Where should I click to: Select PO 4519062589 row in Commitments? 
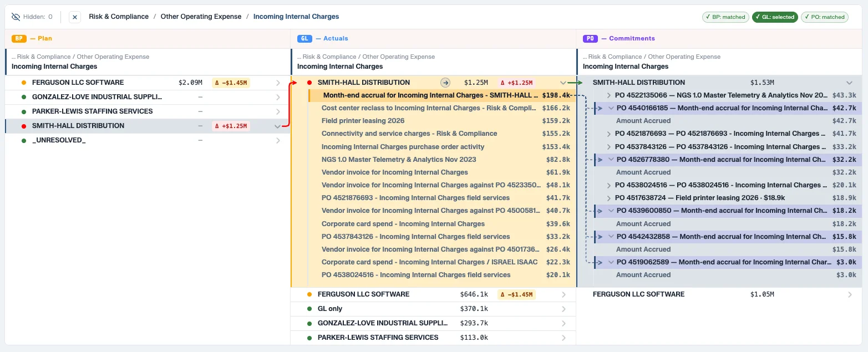[x=728, y=262]
